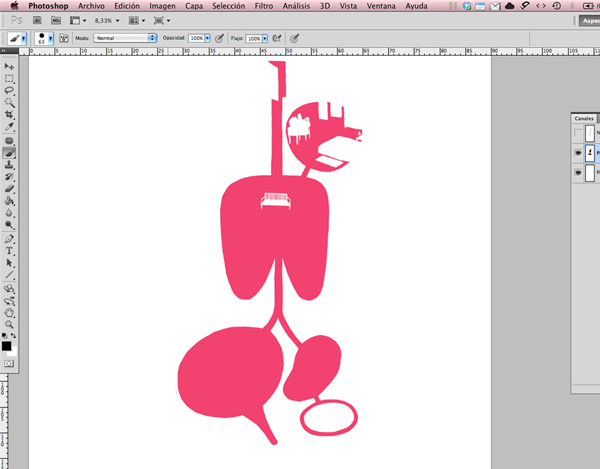Screen dimensions: 600x469
Task: Select the Brush tool in toolbox
Action: click(x=10, y=153)
